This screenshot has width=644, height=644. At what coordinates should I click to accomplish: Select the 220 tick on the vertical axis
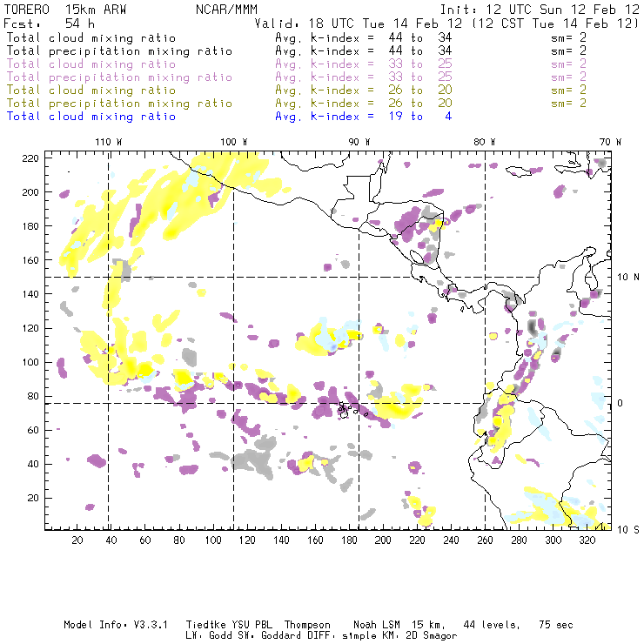[x=30, y=158]
